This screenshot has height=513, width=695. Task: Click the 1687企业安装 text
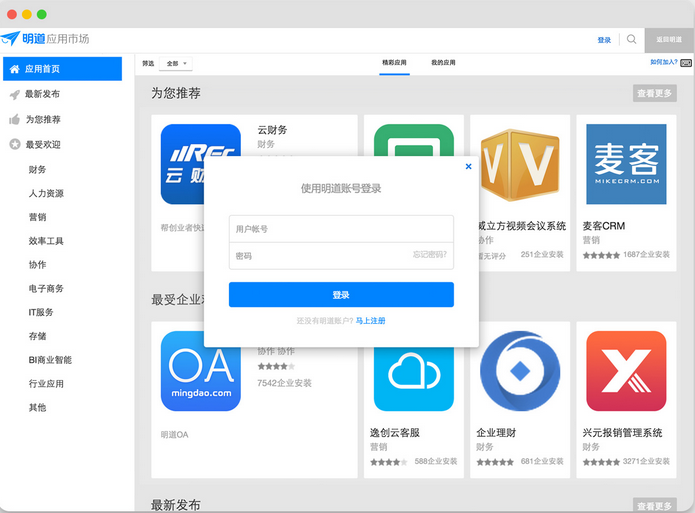coord(646,255)
